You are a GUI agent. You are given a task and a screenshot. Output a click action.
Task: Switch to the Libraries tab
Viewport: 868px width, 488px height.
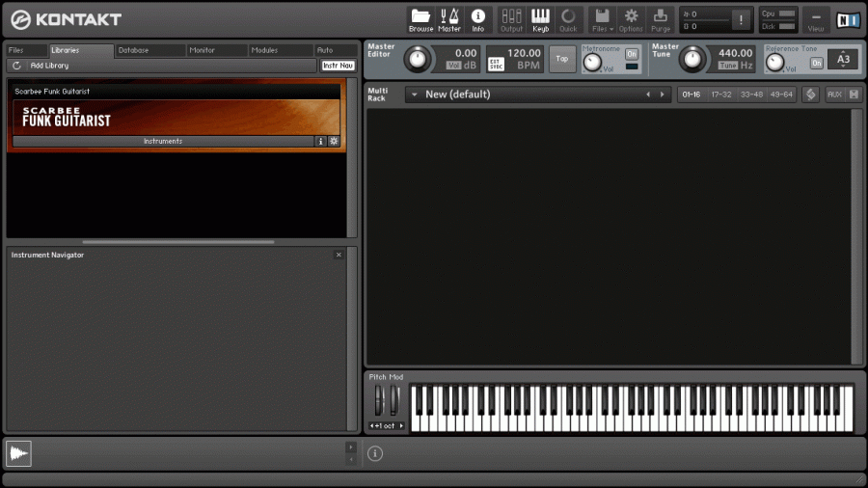coord(81,50)
